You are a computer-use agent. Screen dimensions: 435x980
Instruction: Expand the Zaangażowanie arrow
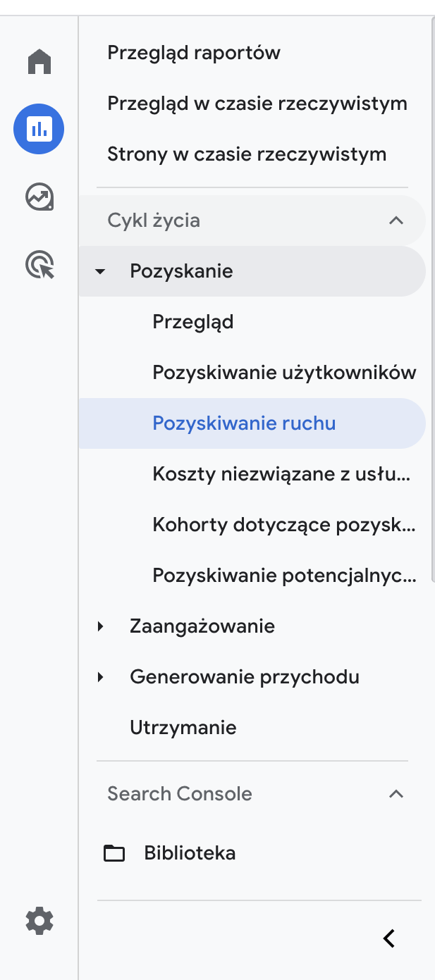click(x=100, y=626)
